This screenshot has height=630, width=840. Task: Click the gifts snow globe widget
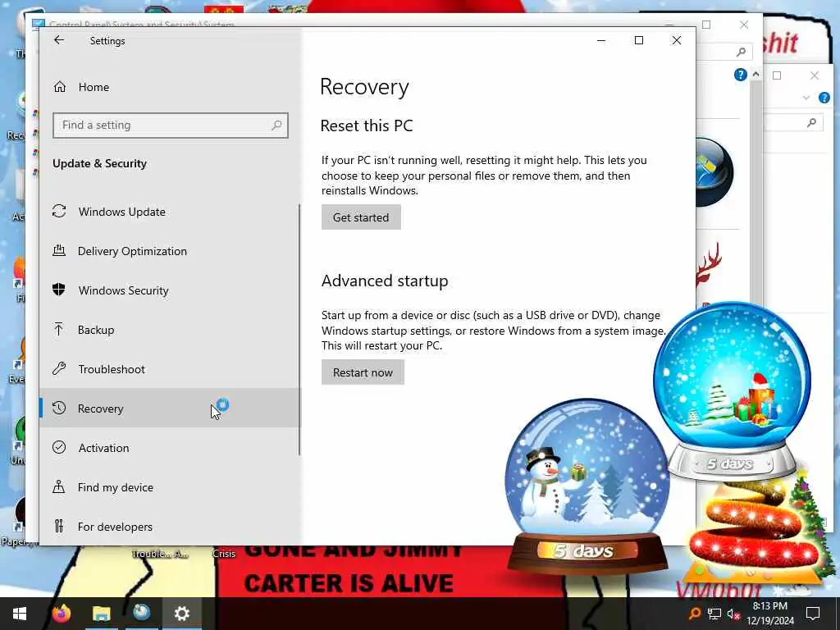[x=733, y=390]
